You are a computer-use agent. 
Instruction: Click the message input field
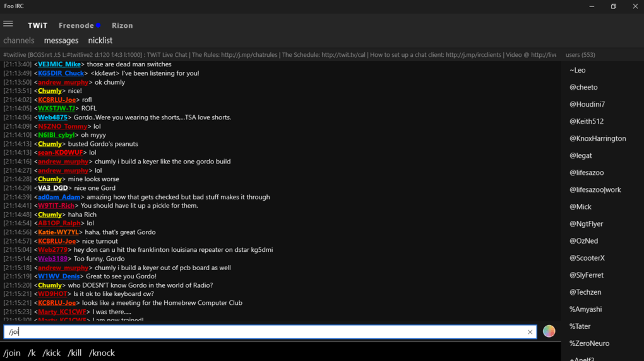click(265, 332)
